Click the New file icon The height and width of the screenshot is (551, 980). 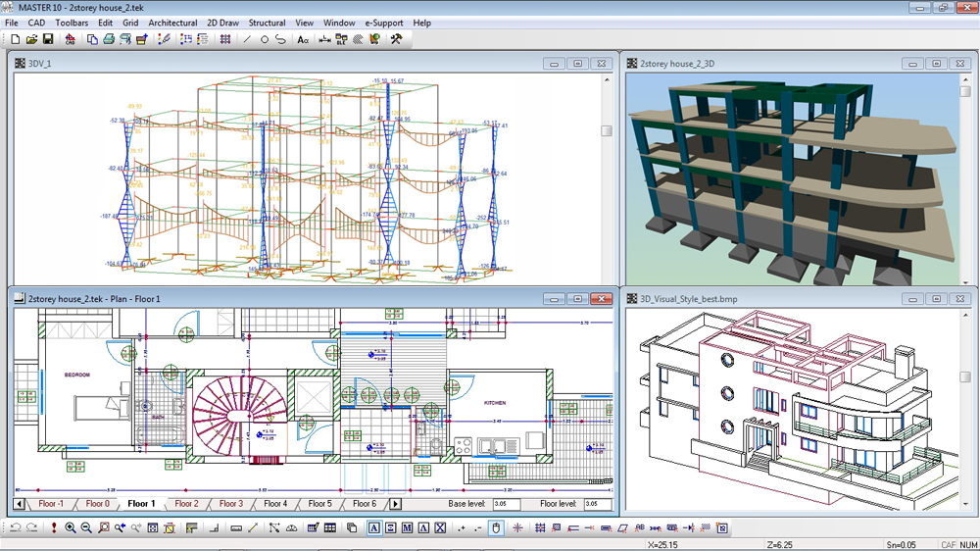15,39
